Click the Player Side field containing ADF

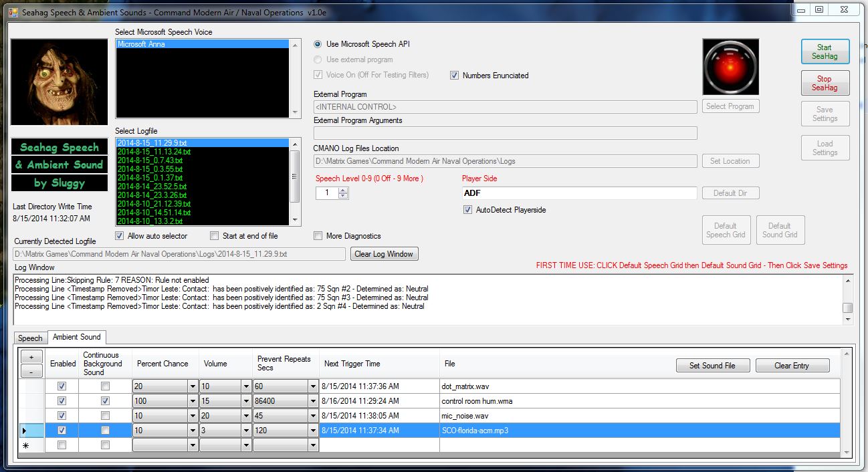click(x=579, y=193)
